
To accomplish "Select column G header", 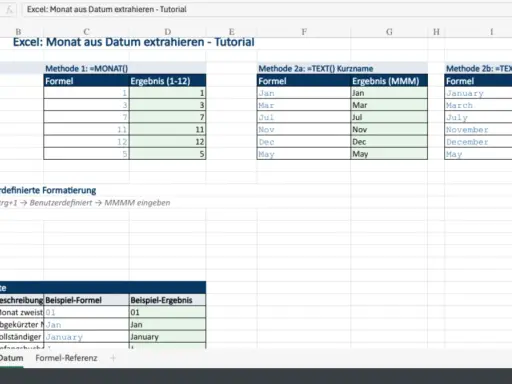I will point(389,32).
